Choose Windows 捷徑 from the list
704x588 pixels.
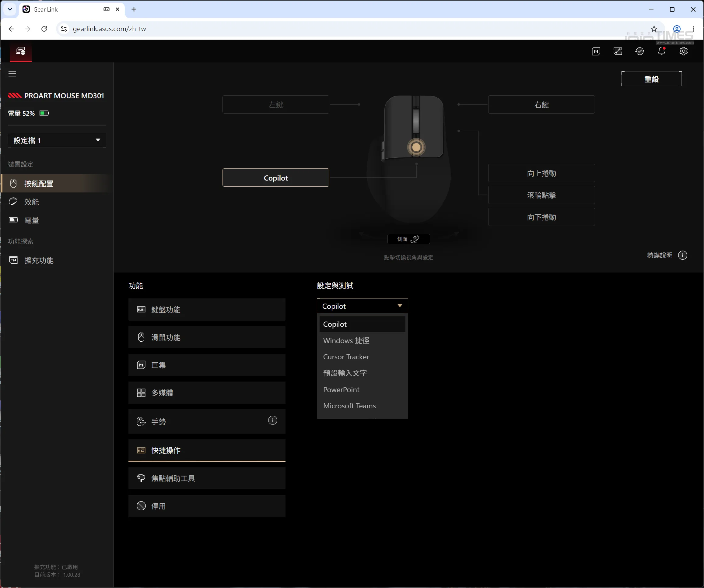point(362,340)
